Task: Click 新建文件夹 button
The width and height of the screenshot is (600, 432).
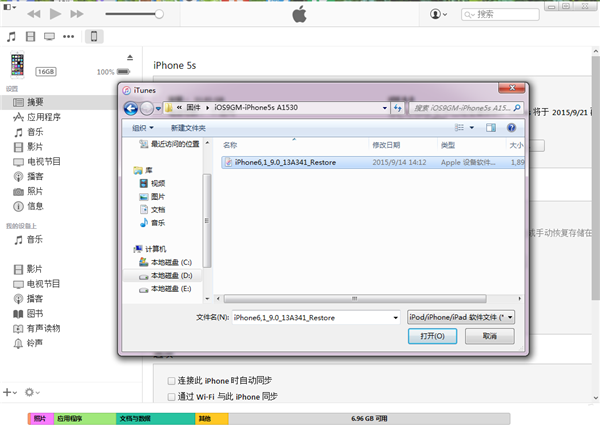Action: click(x=188, y=128)
